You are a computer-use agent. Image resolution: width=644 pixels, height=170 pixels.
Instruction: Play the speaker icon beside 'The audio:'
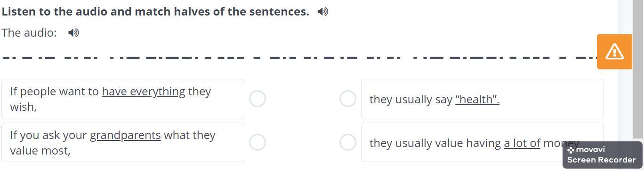[x=73, y=33]
